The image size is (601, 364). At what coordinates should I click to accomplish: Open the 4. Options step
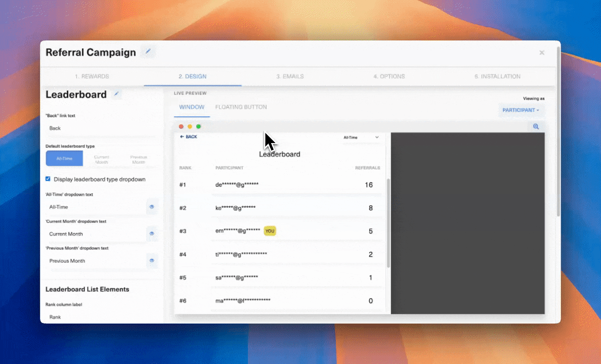click(x=389, y=76)
